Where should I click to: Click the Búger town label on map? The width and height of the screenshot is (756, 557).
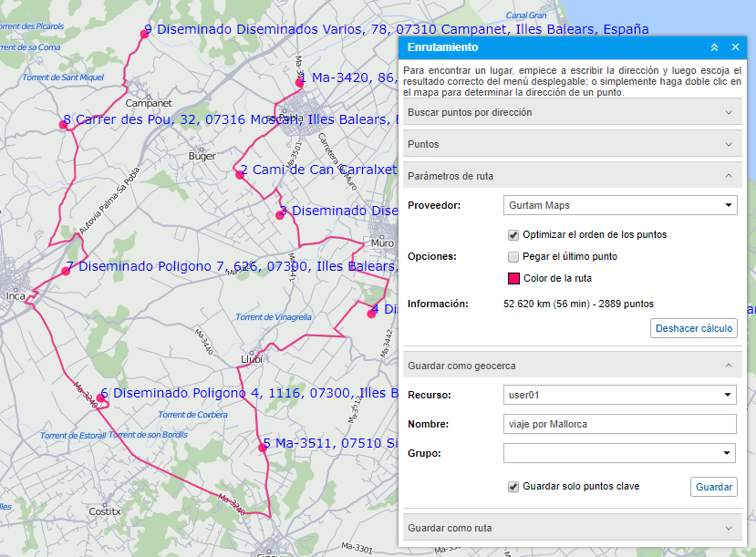(202, 156)
